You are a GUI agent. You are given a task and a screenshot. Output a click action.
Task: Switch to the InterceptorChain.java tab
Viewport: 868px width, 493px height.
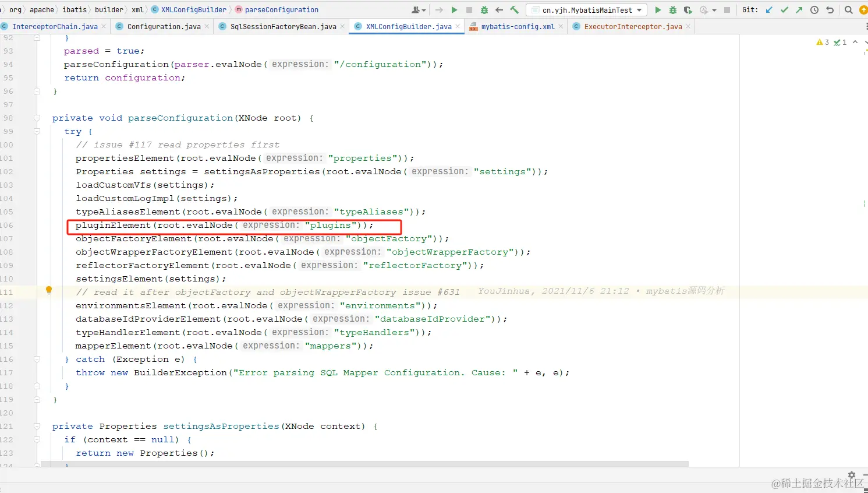point(55,26)
